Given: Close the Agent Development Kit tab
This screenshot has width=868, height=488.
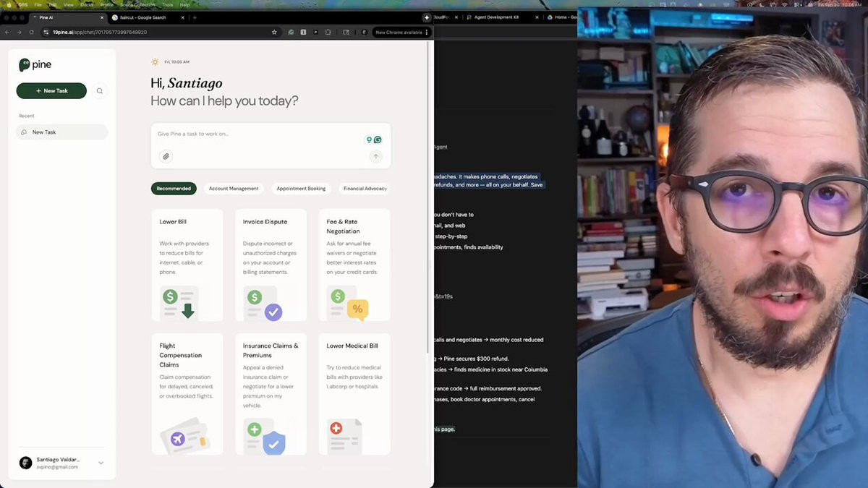Looking at the screenshot, I should pos(536,17).
